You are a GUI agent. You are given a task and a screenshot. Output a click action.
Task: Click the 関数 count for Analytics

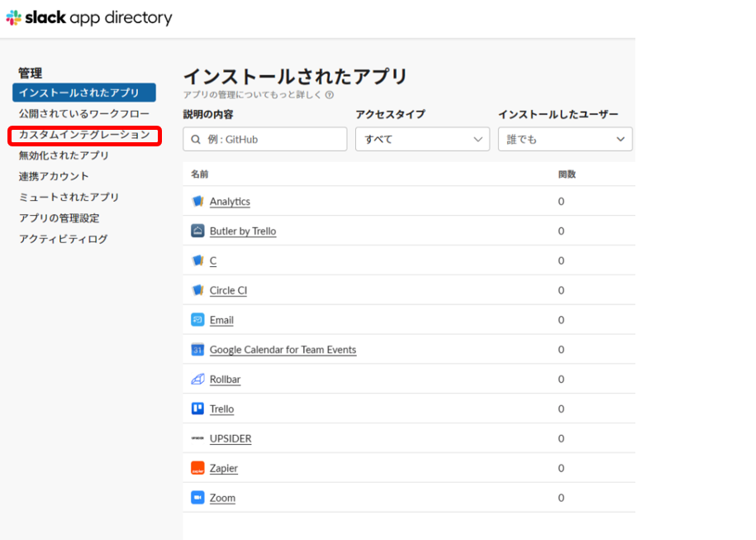(x=561, y=201)
